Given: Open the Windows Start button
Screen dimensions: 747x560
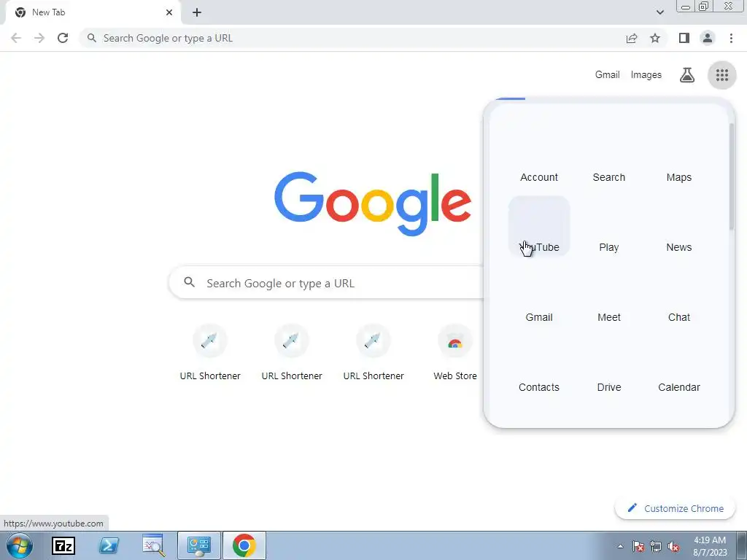Looking at the screenshot, I should pos(20,545).
